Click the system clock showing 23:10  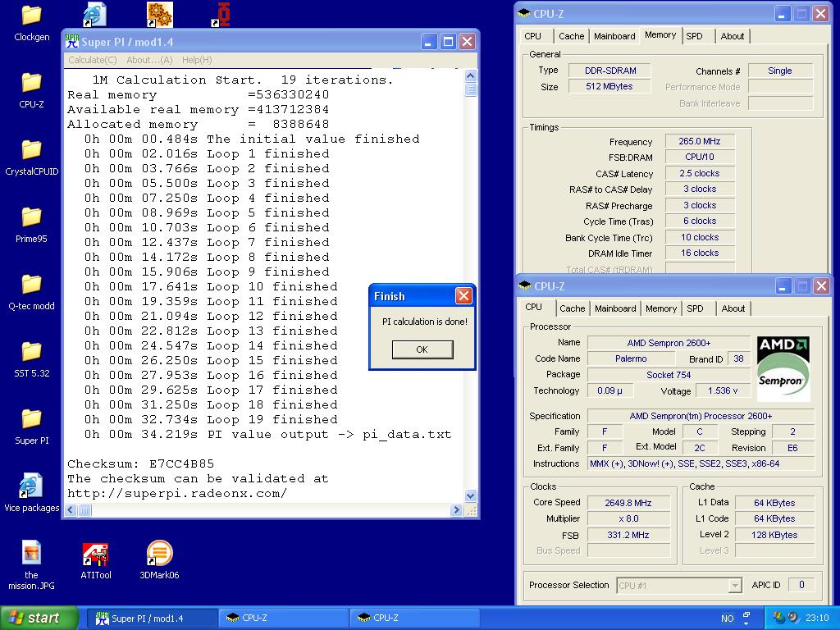(817, 619)
